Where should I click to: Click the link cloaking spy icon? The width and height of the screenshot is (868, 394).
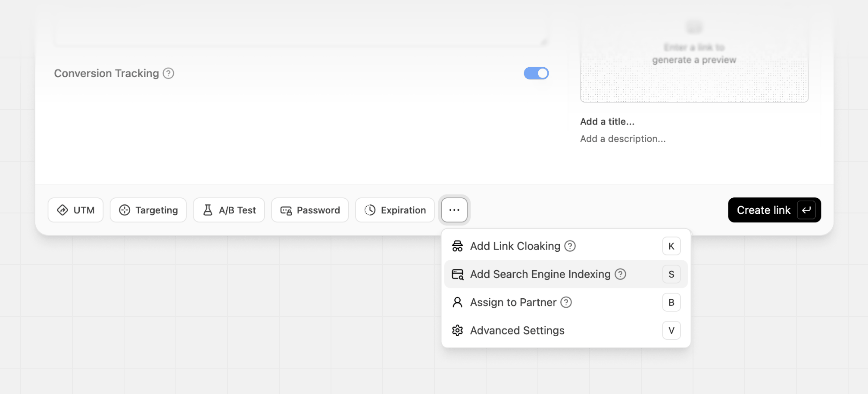click(x=457, y=246)
